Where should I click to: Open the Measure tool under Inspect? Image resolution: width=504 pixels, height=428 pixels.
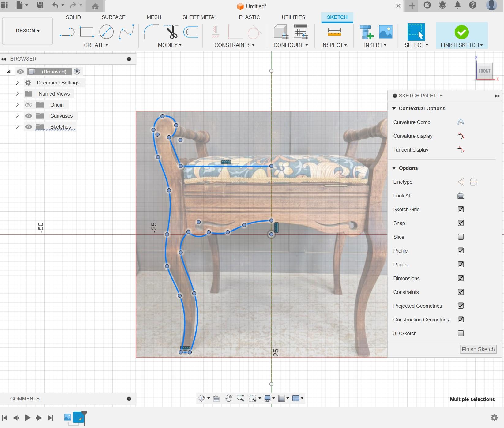pyautogui.click(x=334, y=32)
